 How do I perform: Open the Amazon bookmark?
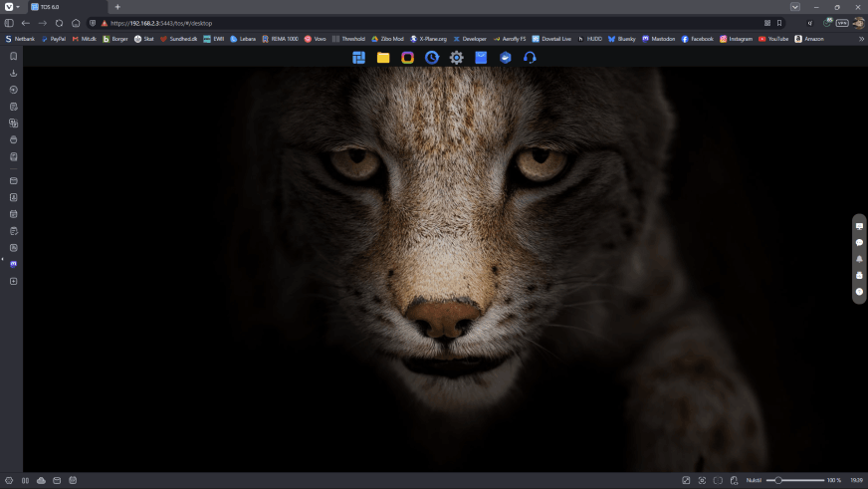pos(809,39)
